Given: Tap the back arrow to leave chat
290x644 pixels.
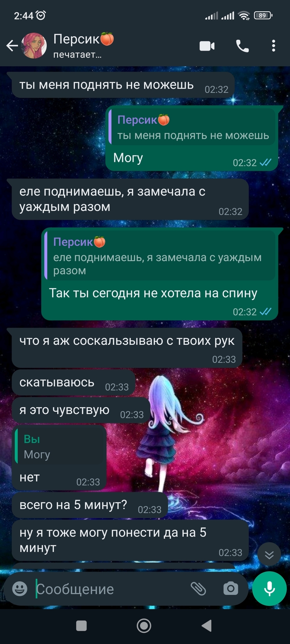Looking at the screenshot, I should [x=12, y=46].
